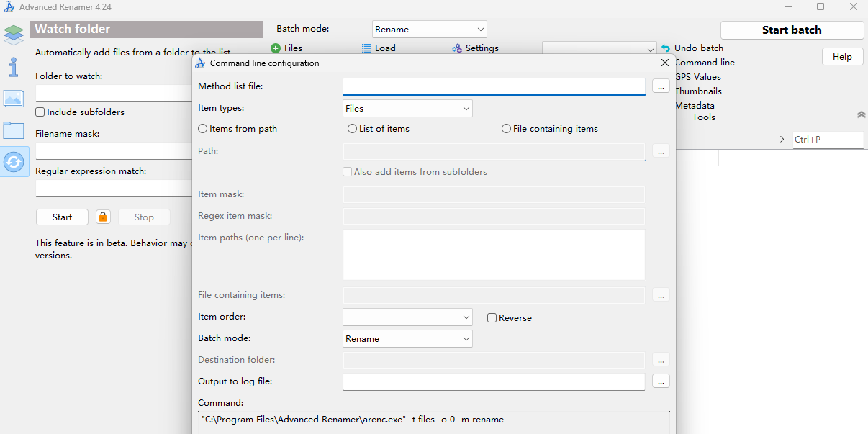
Task: Open Settings in the toolbar
Action: [x=475, y=48]
